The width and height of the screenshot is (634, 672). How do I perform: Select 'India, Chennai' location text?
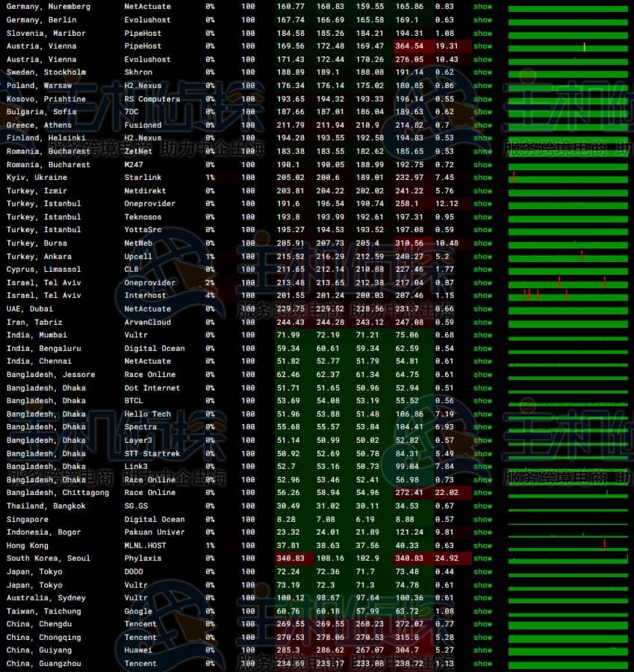pos(39,361)
